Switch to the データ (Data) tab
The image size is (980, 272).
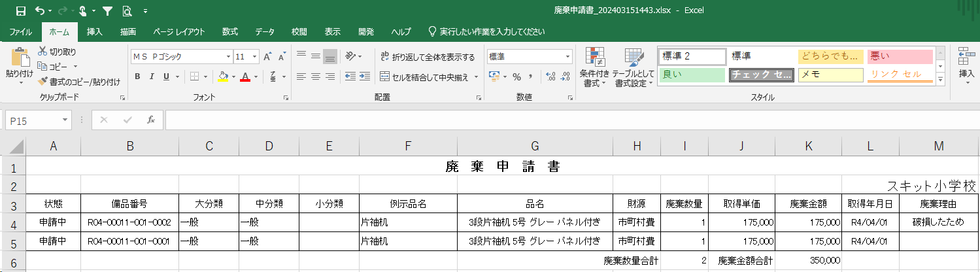(264, 31)
